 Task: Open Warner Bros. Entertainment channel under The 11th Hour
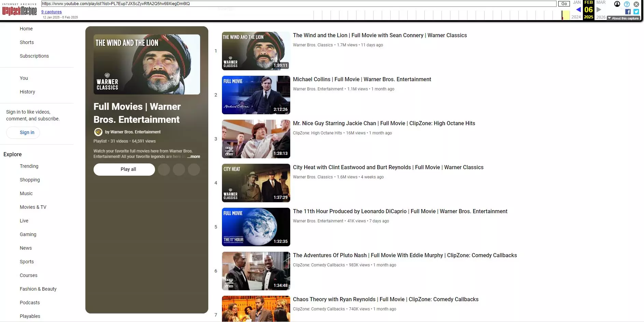[318, 221]
